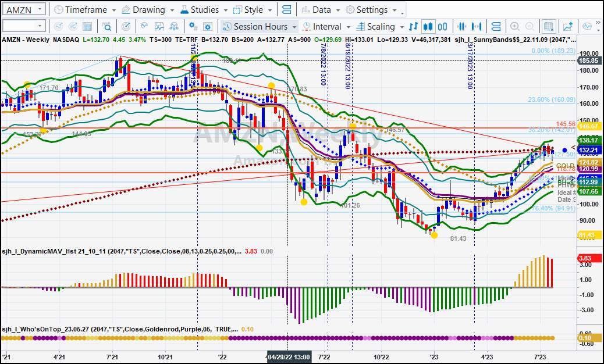The height and width of the screenshot is (364, 604).
Task: Click the 146.57 yellow price label
Action: [589, 126]
